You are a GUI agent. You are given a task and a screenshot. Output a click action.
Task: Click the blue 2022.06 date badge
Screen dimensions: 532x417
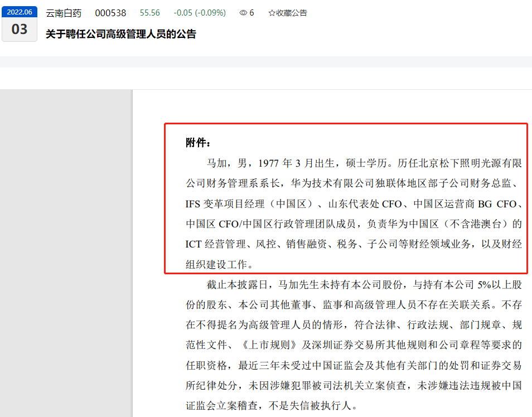(20, 11)
